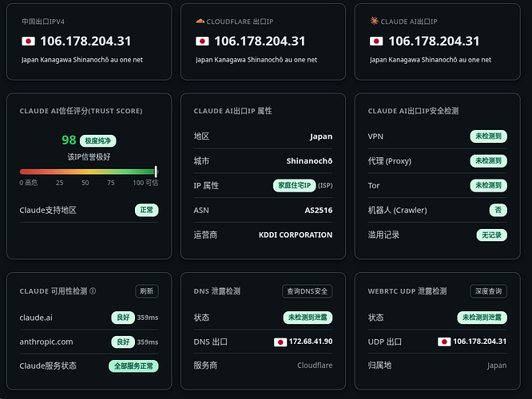Image resolution: width=532 pixels, height=399 pixels.
Task: Click the 全部服务正常 status badge
Action: coord(133,366)
